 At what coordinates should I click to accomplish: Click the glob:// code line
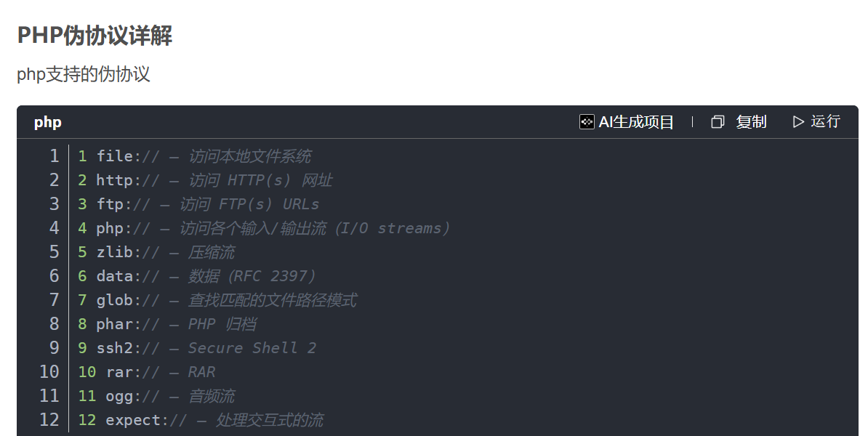coord(226,300)
